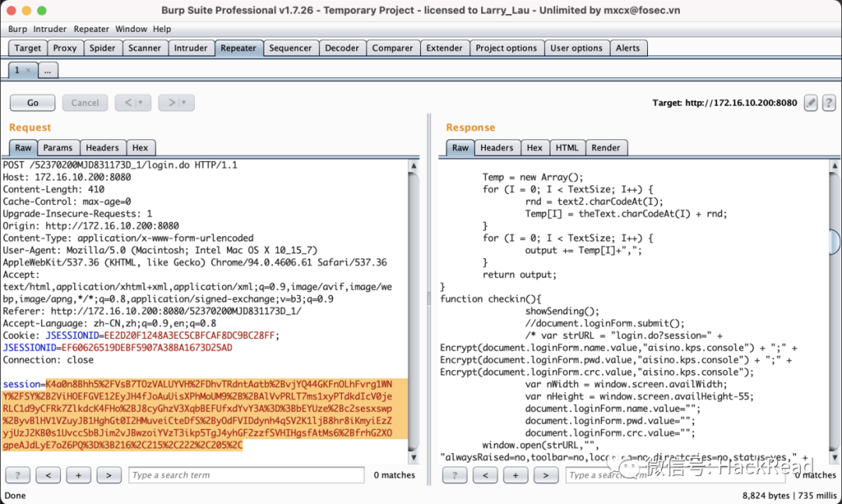Viewport: 842px width, 504px height.
Task: Edit target using the pencil icon
Action: [810, 103]
